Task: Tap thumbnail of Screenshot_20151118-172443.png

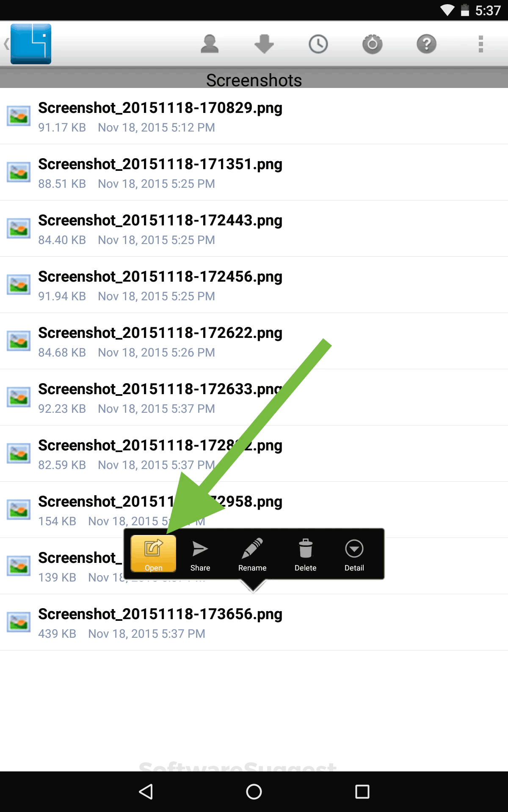Action: pyautogui.click(x=19, y=228)
